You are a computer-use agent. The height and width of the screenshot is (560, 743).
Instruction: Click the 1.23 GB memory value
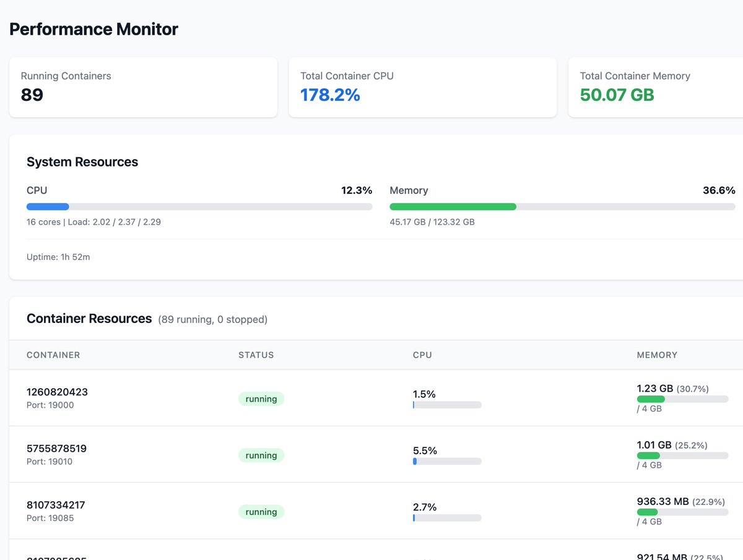(x=655, y=389)
